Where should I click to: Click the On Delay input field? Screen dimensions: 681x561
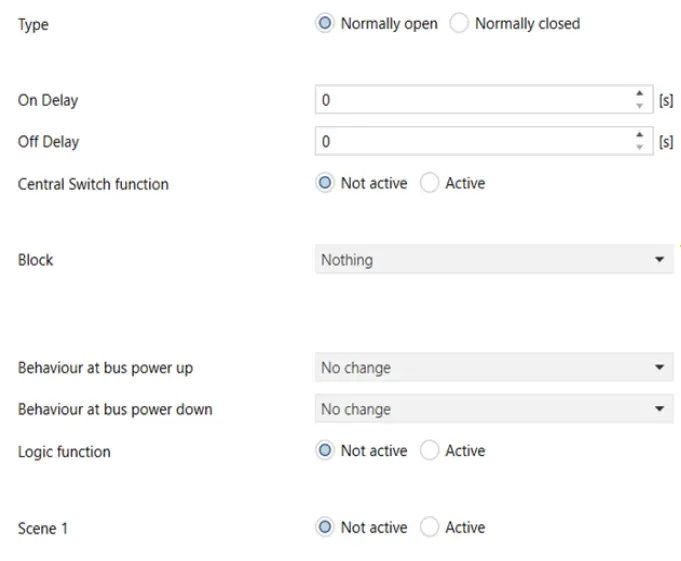pos(470,100)
